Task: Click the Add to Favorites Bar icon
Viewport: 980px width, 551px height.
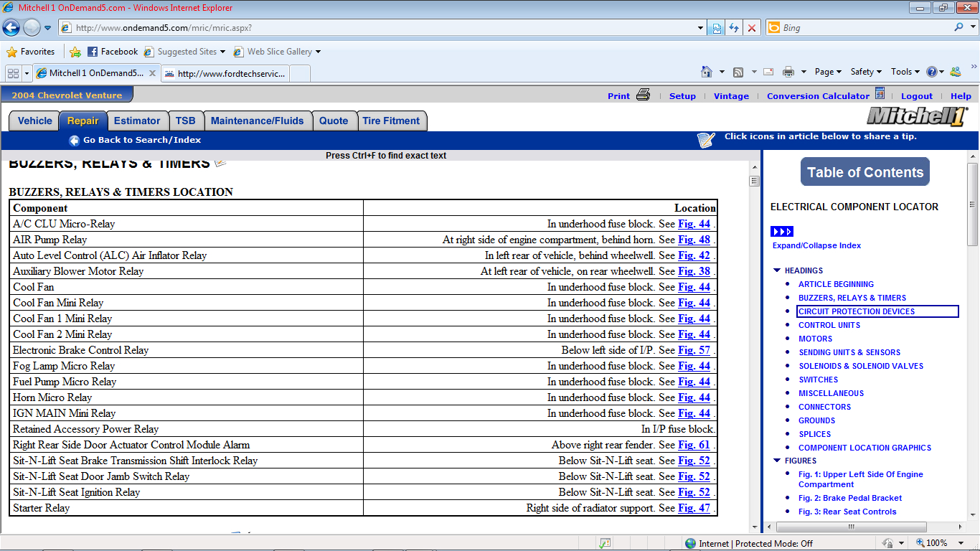Action: 75,52
